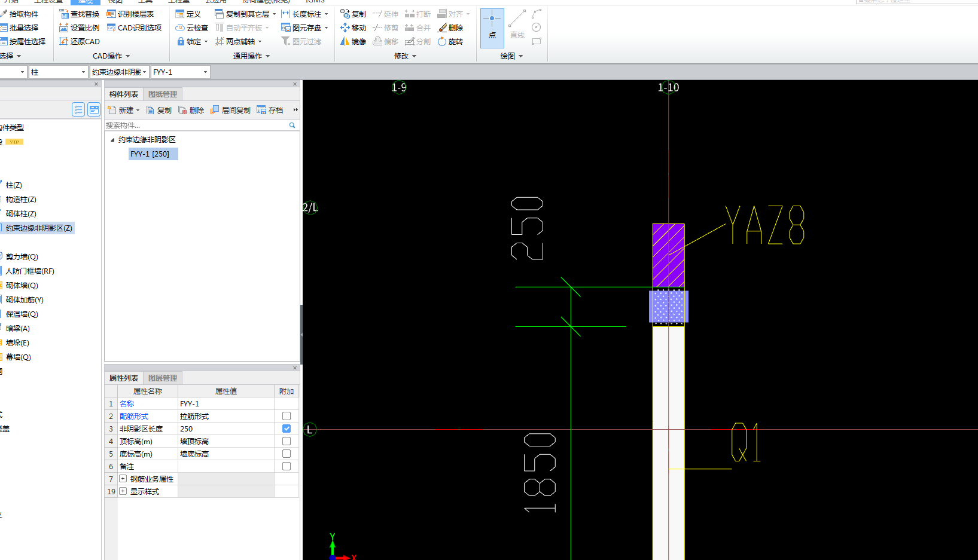978x560 pixels.
Task: Expand the CAD操作 group menu
Action: (111, 56)
